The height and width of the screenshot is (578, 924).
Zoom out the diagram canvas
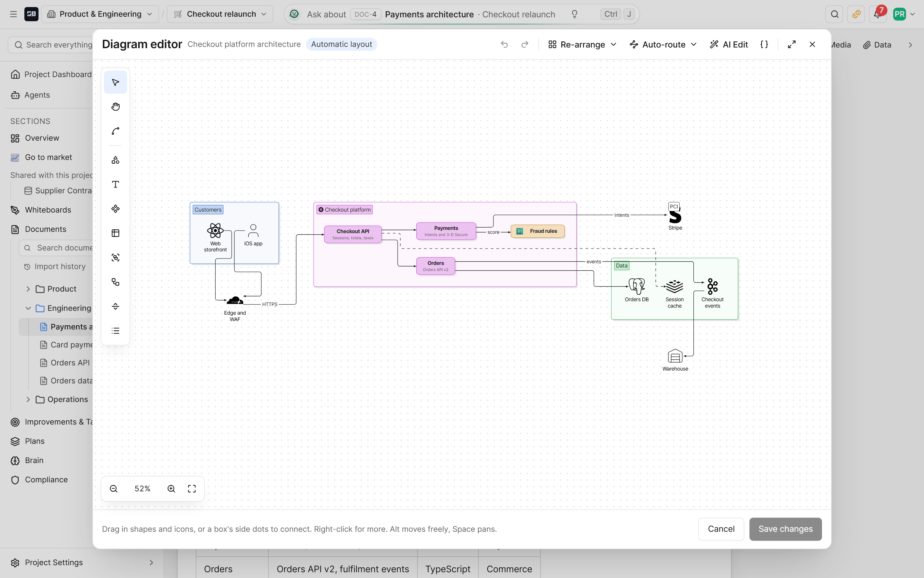pos(113,488)
